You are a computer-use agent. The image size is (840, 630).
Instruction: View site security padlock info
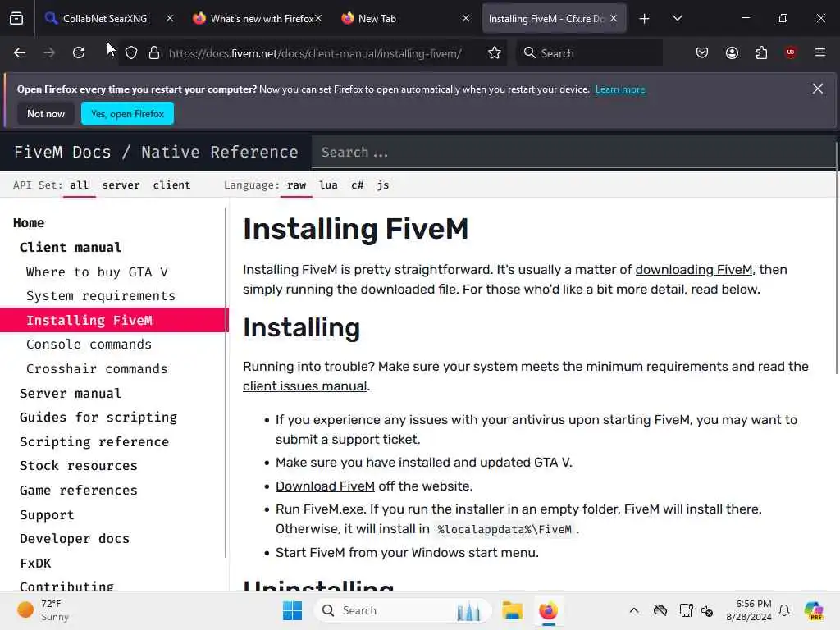[x=154, y=53]
